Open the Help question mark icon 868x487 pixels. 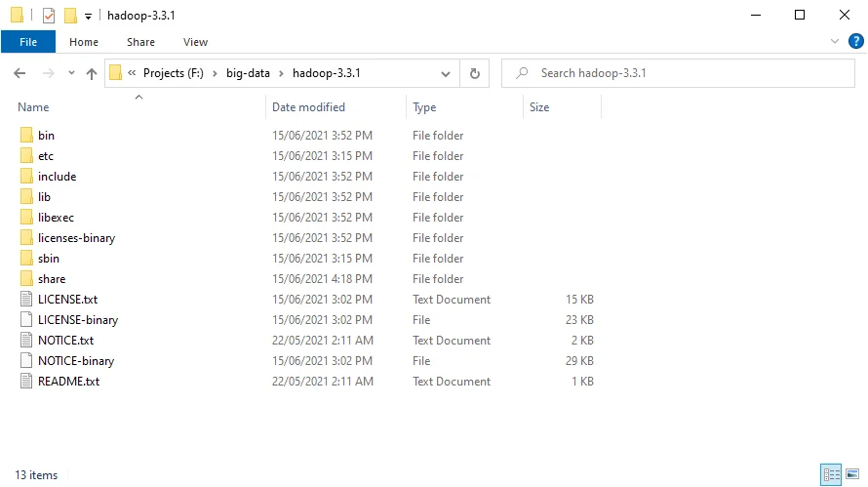[x=853, y=42]
